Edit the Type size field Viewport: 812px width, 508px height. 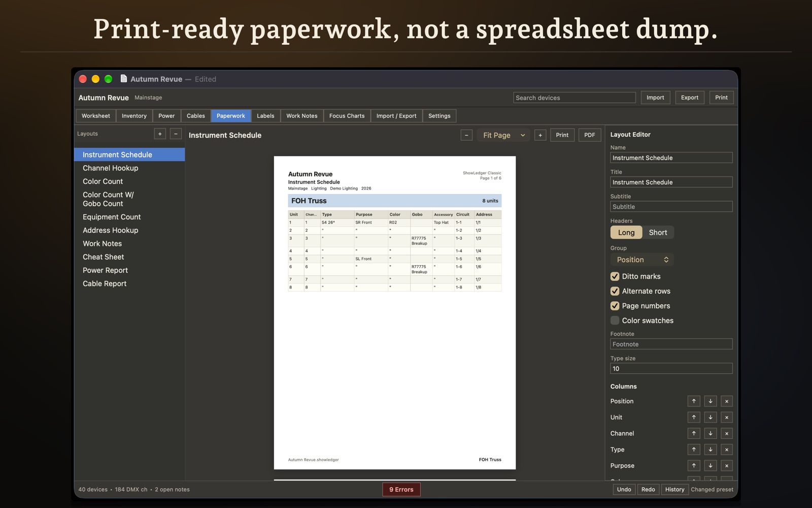pyautogui.click(x=671, y=369)
